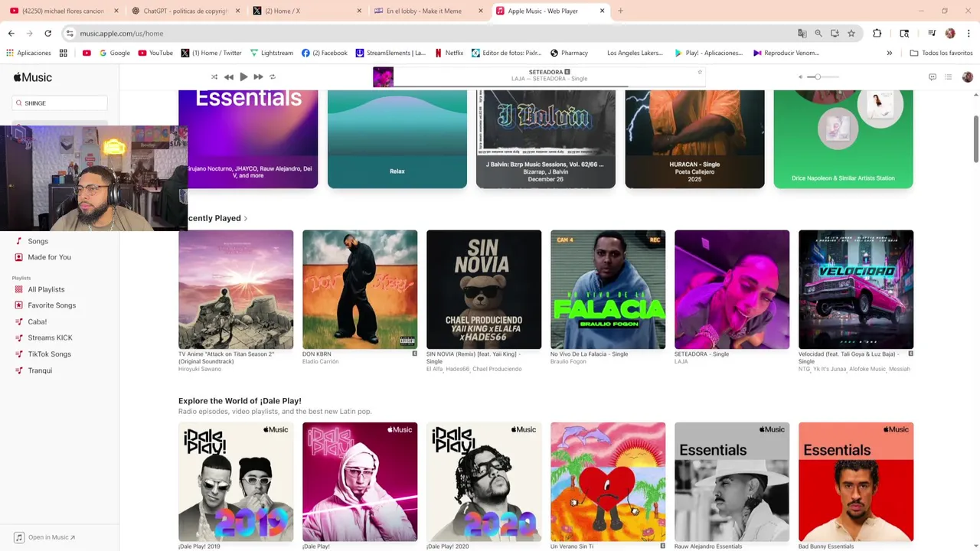
Task: Open SIN NOVIA Remix cover art
Action: pyautogui.click(x=484, y=289)
